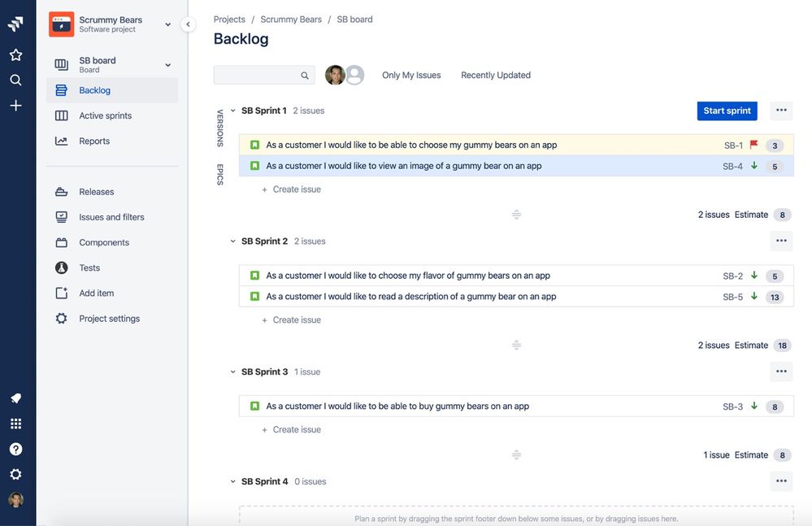This screenshot has height=526, width=812.
Task: Collapse the SB Sprint 2 section
Action: [x=234, y=241]
